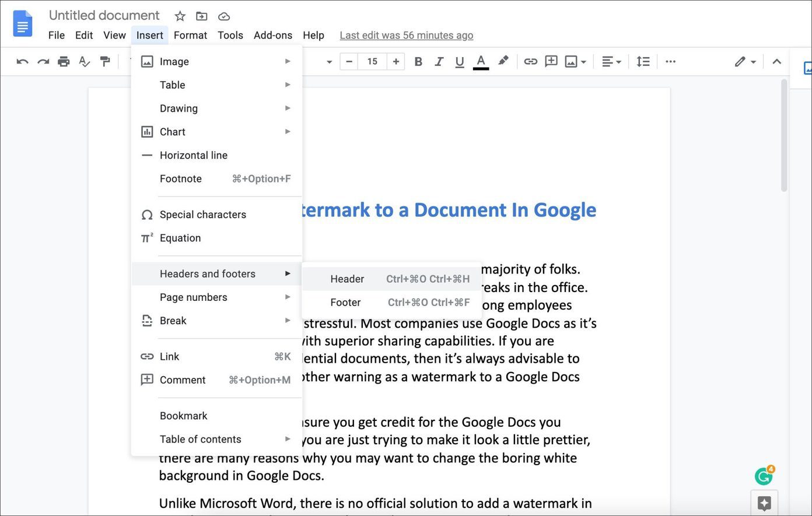This screenshot has width=812, height=516.
Task: Print the document
Action: pos(64,61)
